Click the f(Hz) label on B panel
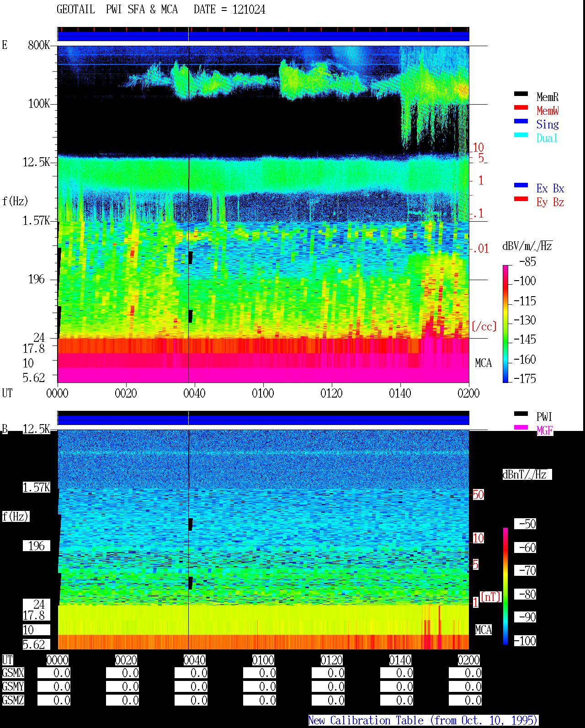 click(x=15, y=516)
